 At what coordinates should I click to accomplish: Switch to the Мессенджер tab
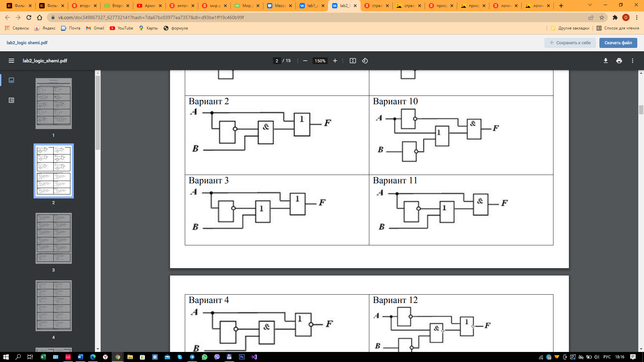279,6
